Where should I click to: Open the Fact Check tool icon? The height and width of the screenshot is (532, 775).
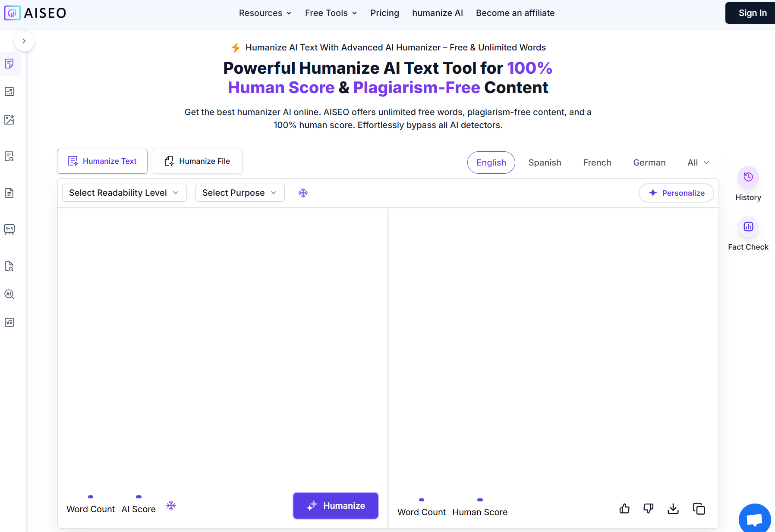point(748,227)
